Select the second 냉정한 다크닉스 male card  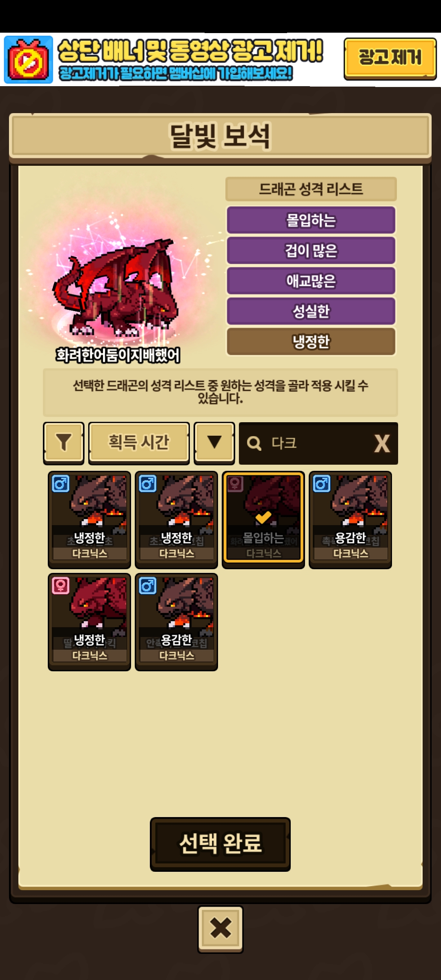point(176,520)
